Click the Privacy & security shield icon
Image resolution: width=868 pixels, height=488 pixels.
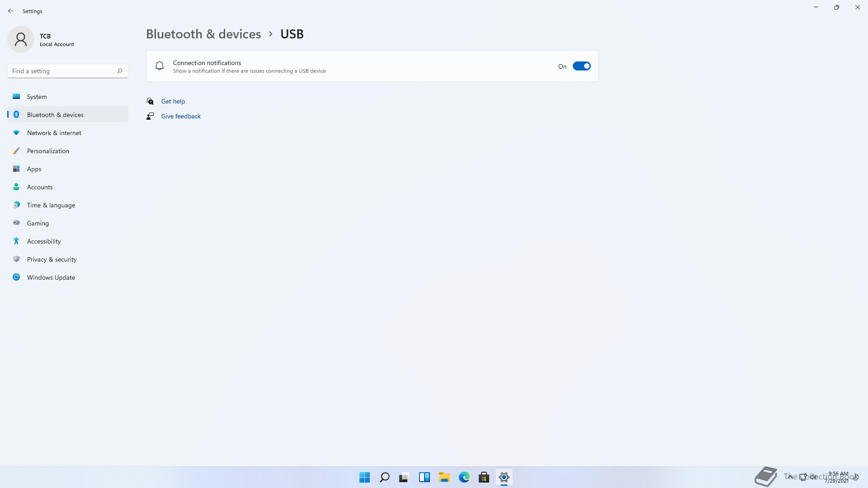16,259
